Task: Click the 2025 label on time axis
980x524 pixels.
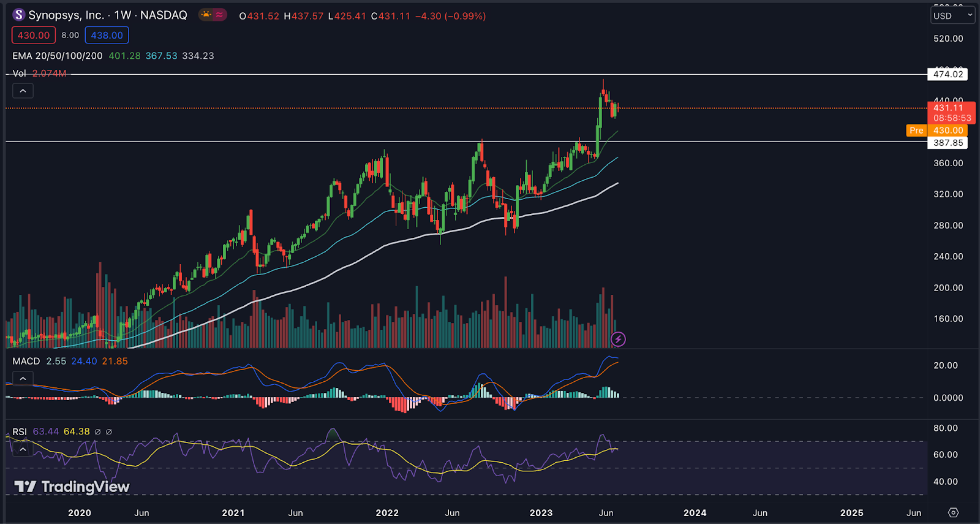Action: 852,513
